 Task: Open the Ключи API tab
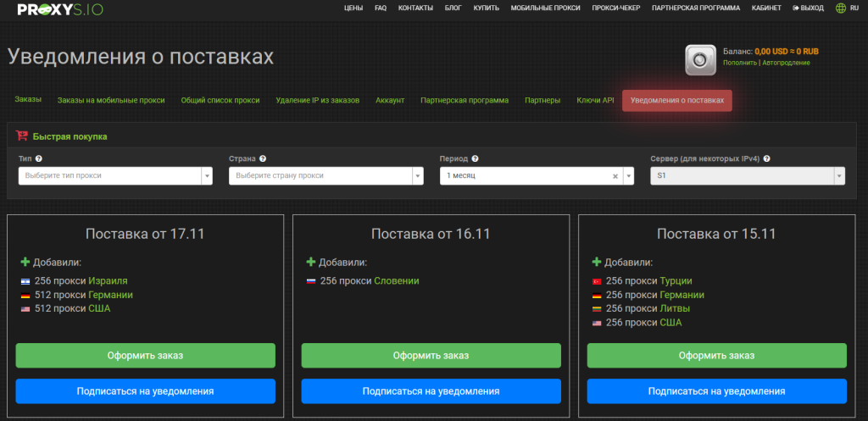pyautogui.click(x=595, y=100)
